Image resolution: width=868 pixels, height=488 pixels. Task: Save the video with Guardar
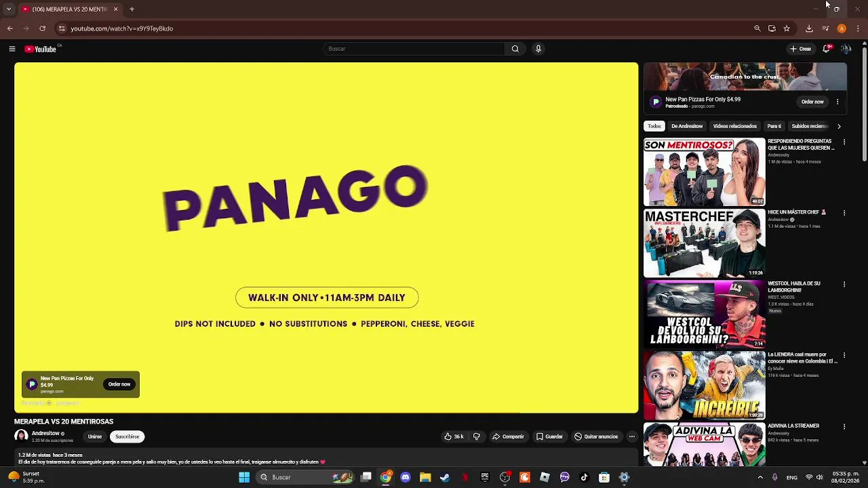(549, 436)
